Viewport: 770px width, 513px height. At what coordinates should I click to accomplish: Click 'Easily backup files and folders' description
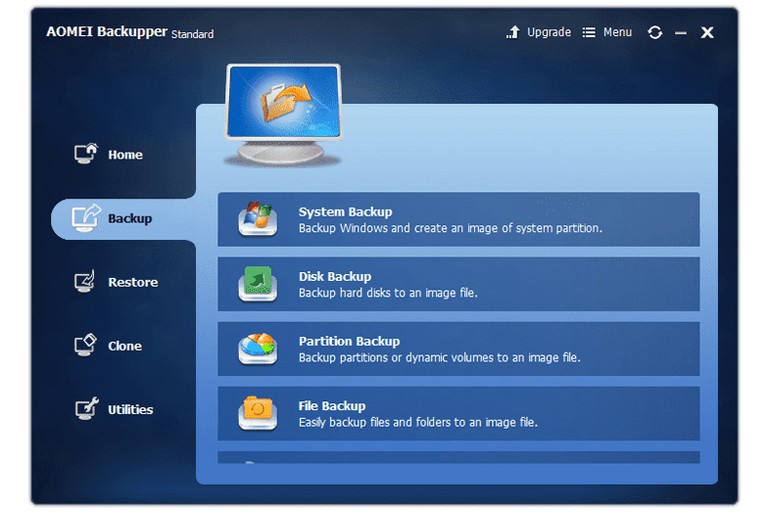(418, 422)
